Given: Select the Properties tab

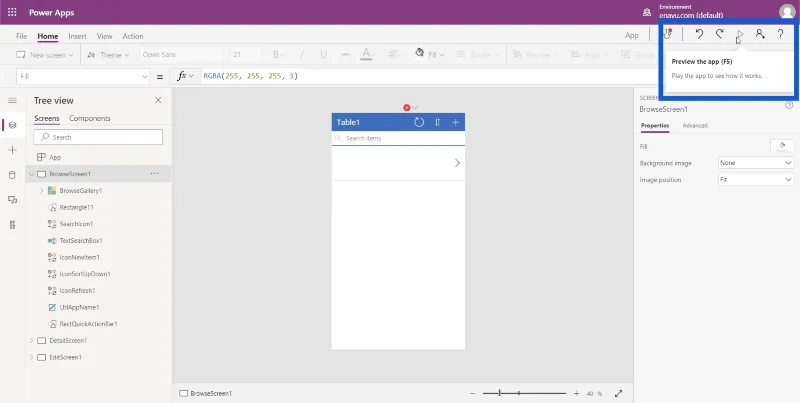Looking at the screenshot, I should click(655, 125).
